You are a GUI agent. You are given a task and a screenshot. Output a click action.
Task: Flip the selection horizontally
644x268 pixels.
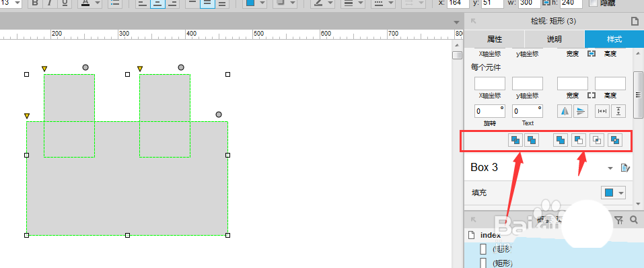tap(565, 111)
